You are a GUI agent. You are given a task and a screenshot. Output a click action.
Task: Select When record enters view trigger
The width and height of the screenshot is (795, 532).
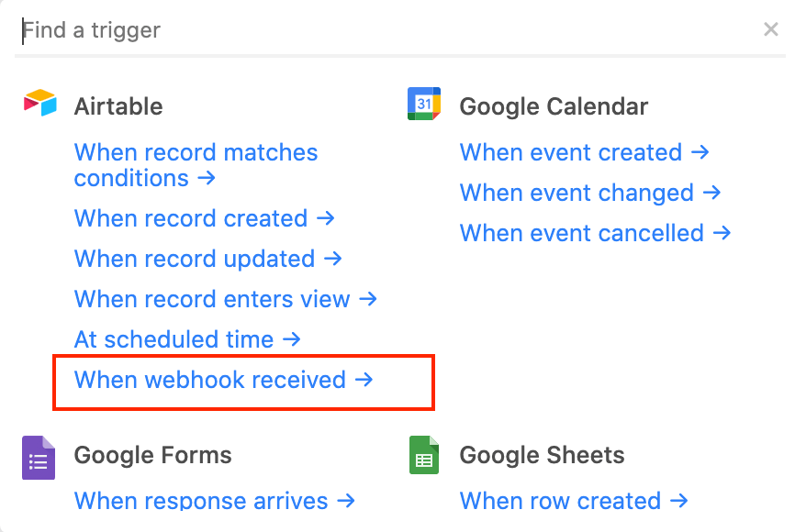[x=226, y=299]
